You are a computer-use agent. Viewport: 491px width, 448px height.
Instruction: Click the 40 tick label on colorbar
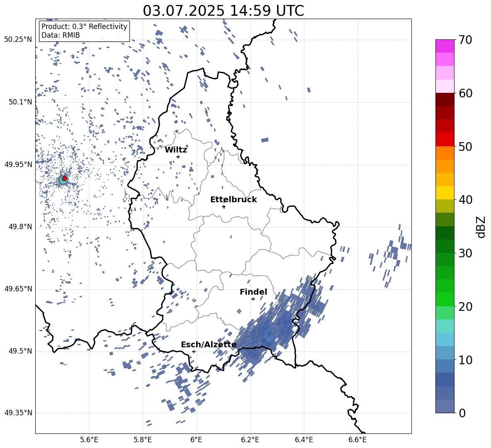click(465, 200)
